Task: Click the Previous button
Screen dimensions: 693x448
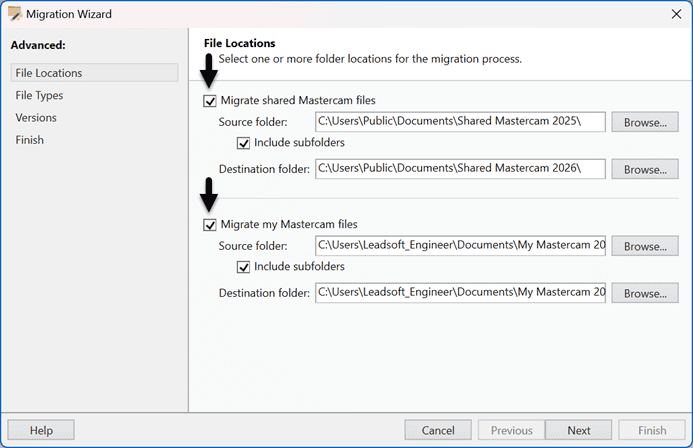Action: point(511,430)
